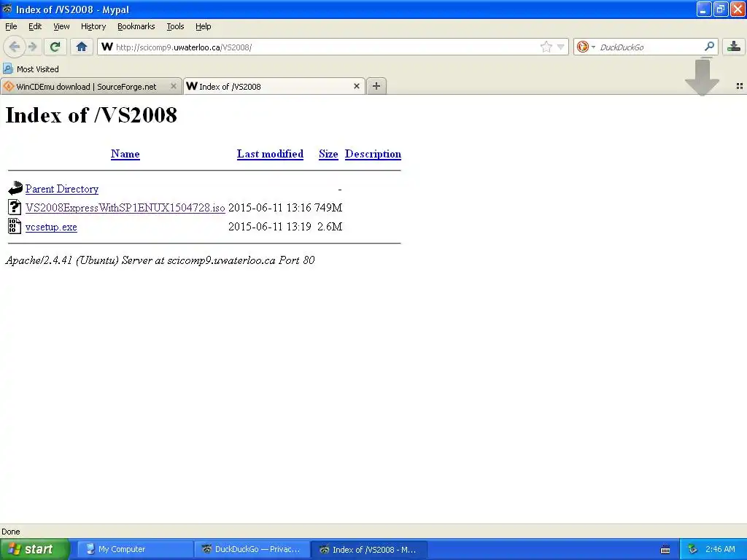Download the vcsetup.exe file
The image size is (747, 560).
(51, 227)
